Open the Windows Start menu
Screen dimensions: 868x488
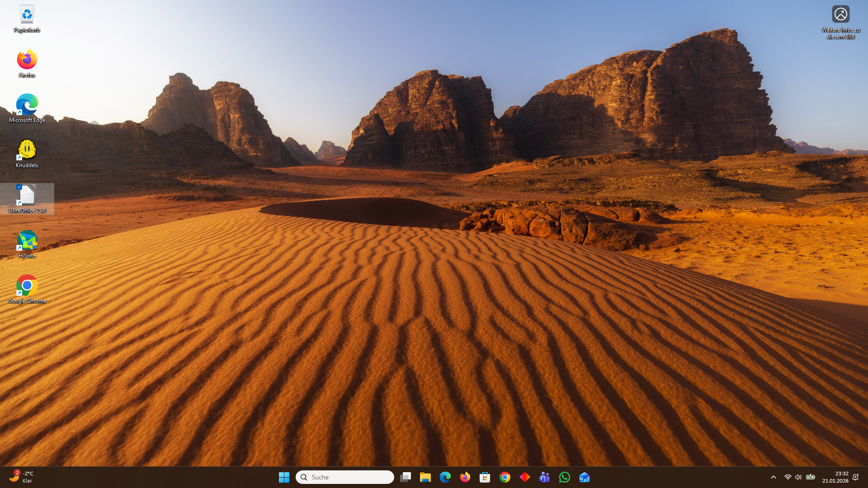pos(284,477)
